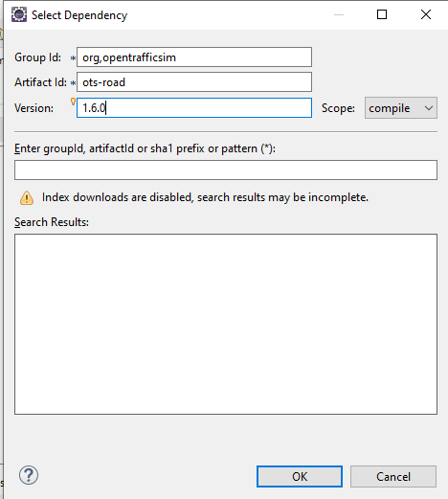Click the required asterisk next to Artifact Id

click(x=73, y=83)
